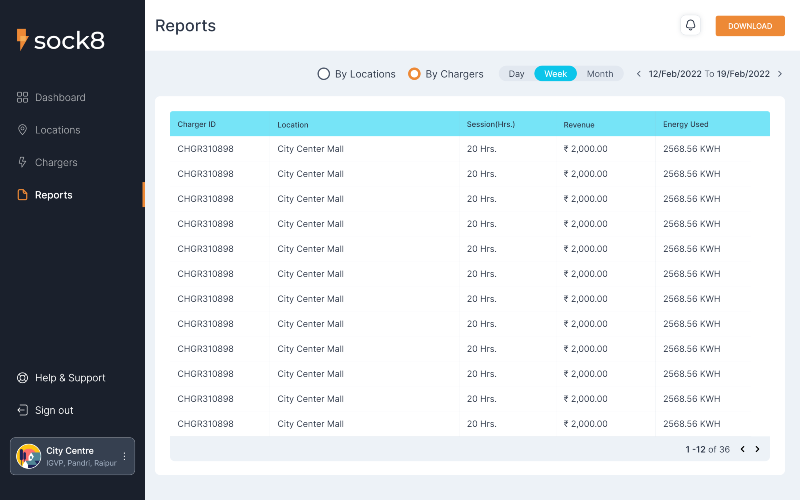Open Chargers in the sidebar menu

pos(56,162)
